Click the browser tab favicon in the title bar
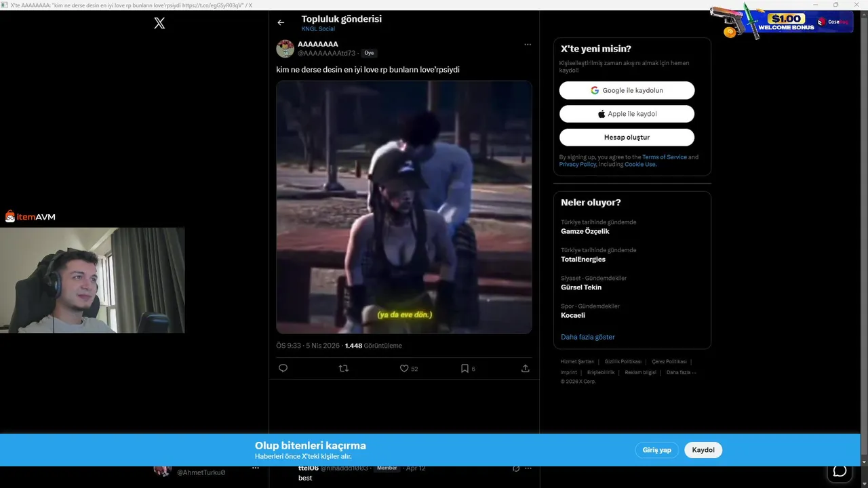Viewport: 868px width, 488px height. point(5,5)
